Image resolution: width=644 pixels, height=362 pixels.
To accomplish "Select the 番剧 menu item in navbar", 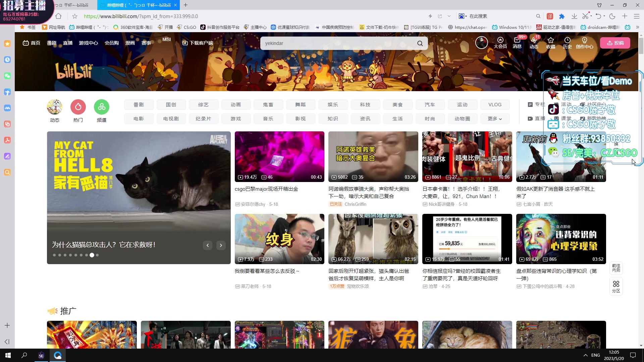I will pos(52,43).
